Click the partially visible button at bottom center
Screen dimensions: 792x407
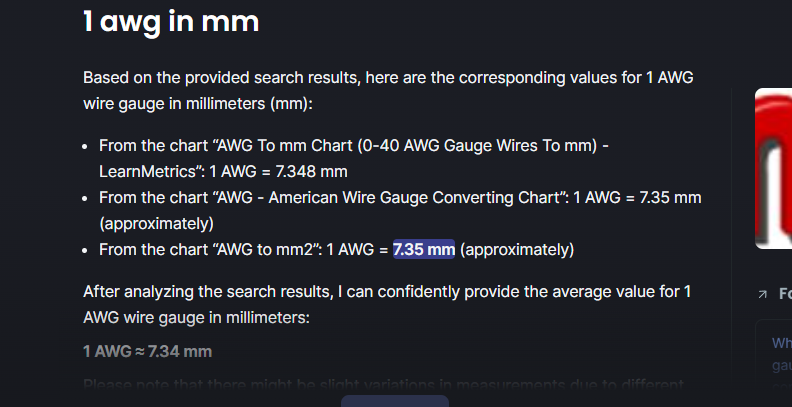click(x=395, y=401)
